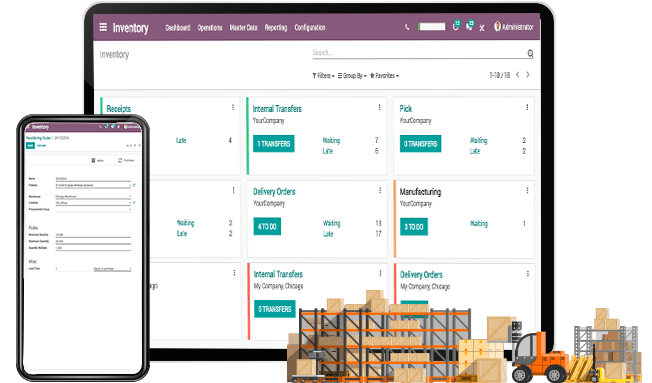652x383 pixels.
Task: Click 0 TRANSFERS on the Chicago Internal Transfers card
Action: click(x=275, y=309)
